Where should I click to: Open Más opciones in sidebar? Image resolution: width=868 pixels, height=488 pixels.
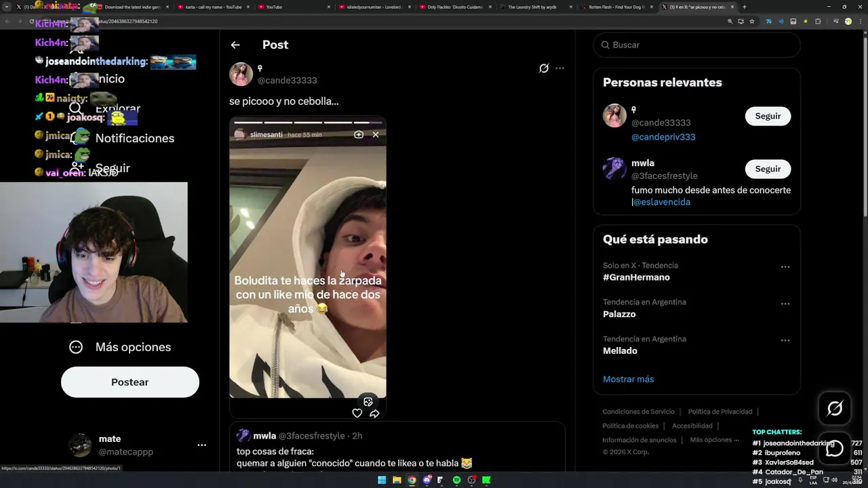[x=120, y=347]
